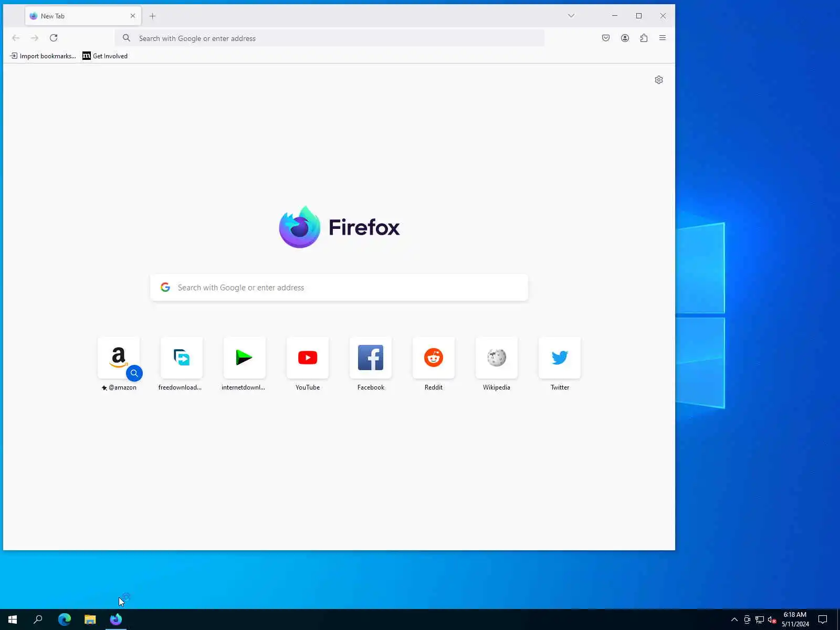Open File Explorer from the taskbar
This screenshot has width=840, height=630.
90,619
